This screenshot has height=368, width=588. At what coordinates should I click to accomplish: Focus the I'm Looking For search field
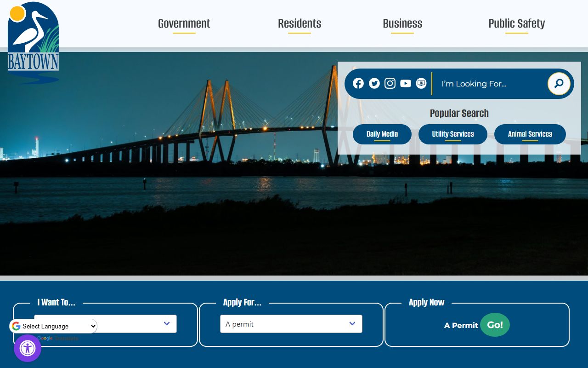click(x=491, y=84)
